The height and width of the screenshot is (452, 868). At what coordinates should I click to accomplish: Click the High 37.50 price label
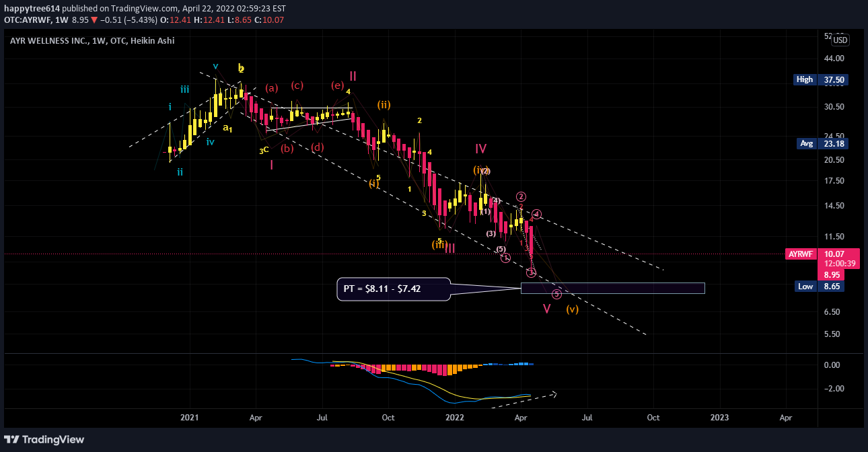[x=820, y=79]
